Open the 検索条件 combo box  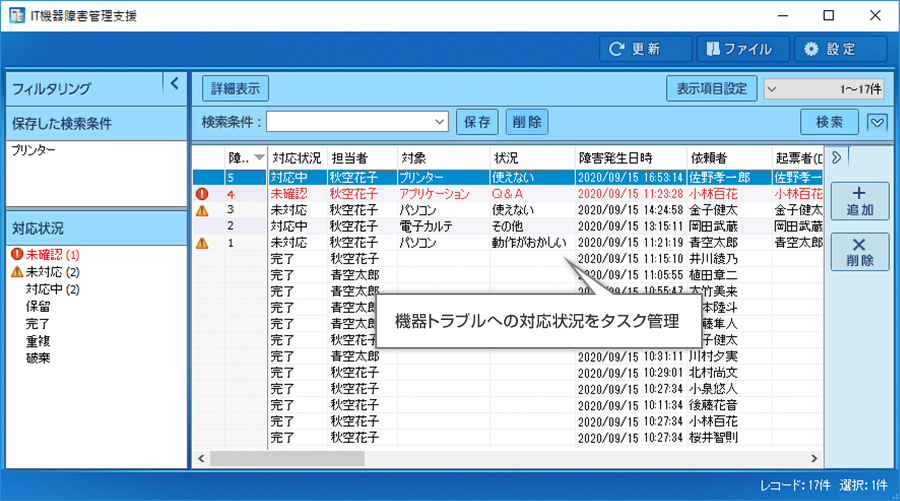357,122
